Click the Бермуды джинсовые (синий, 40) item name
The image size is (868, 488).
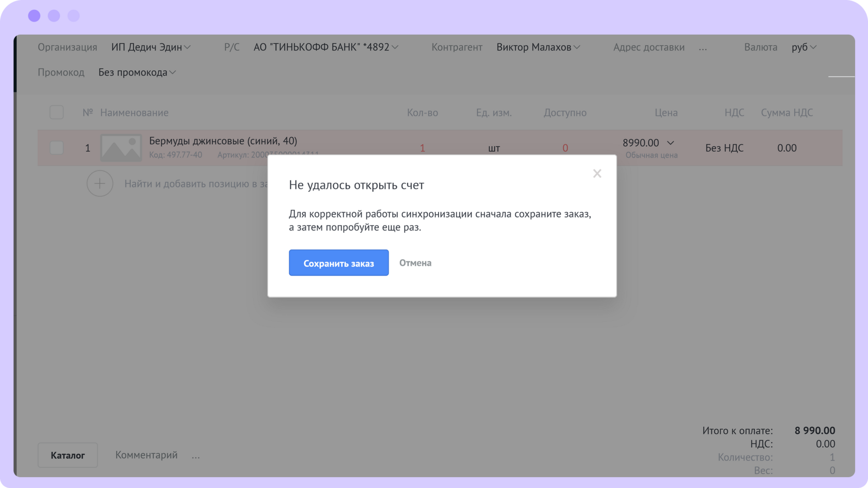(x=223, y=141)
